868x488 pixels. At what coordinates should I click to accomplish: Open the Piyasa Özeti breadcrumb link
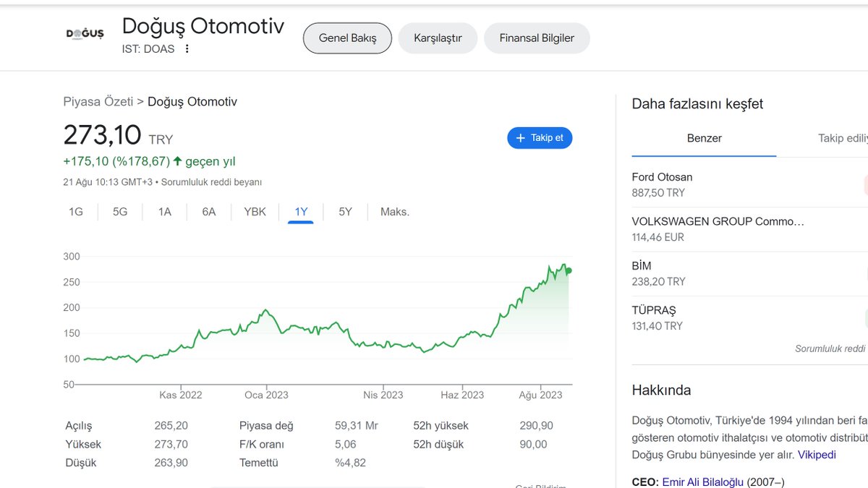[98, 102]
